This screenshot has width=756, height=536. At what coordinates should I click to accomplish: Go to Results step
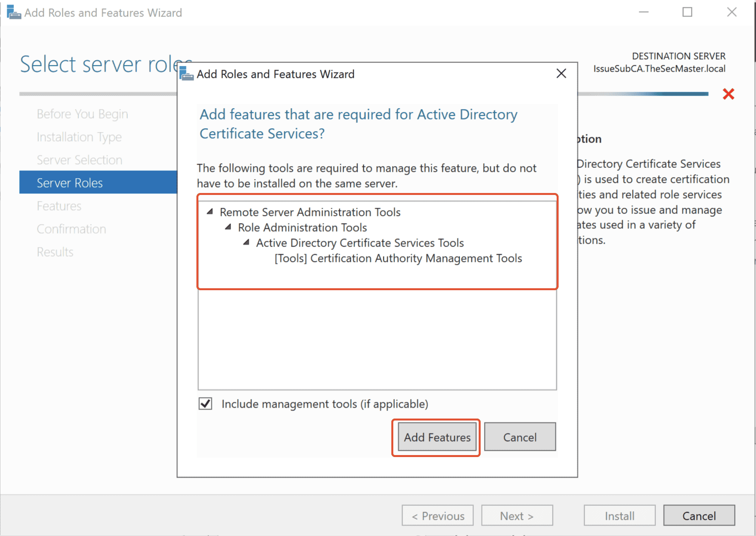[x=55, y=252]
